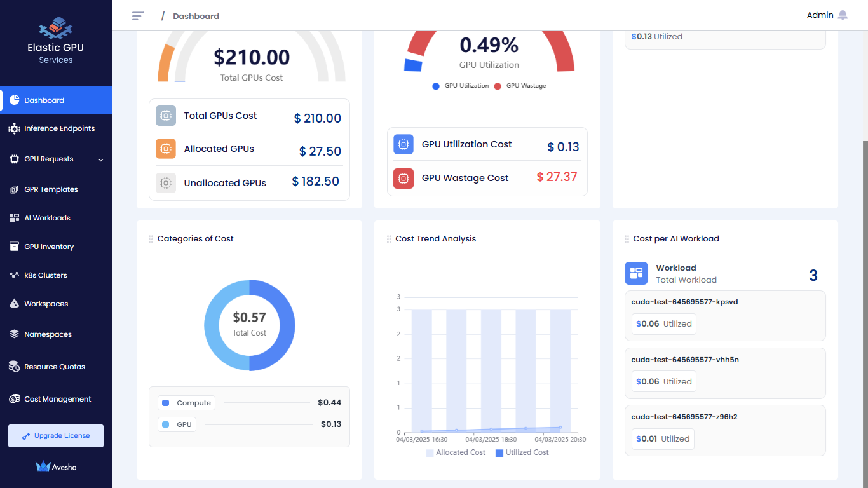Viewport: 868px width, 488px height.
Task: Click the Unallocated GPUs chip icon
Action: [x=166, y=183]
